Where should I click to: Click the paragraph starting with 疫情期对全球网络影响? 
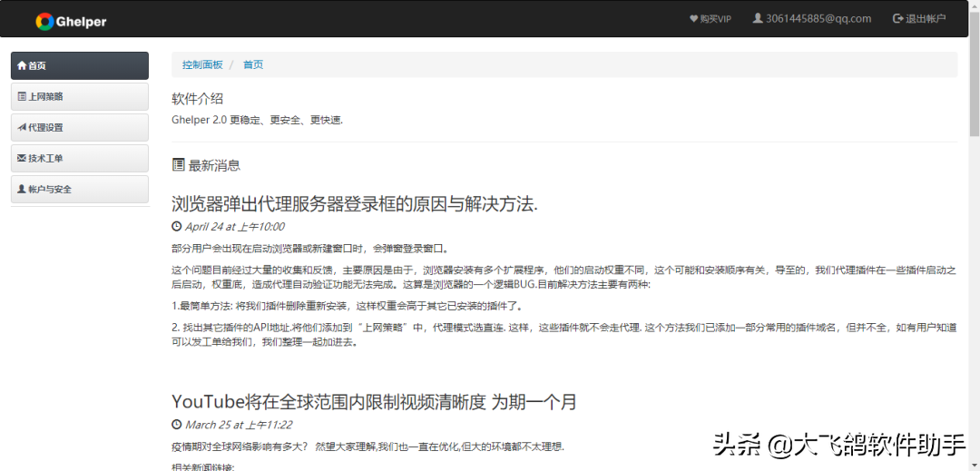click(x=368, y=446)
